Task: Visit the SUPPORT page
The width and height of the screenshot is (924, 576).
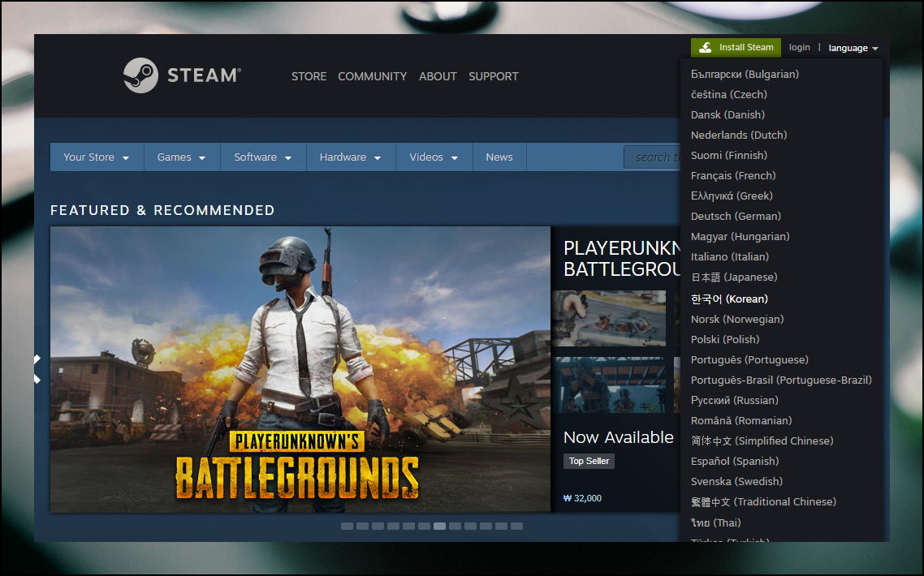Action: click(493, 76)
